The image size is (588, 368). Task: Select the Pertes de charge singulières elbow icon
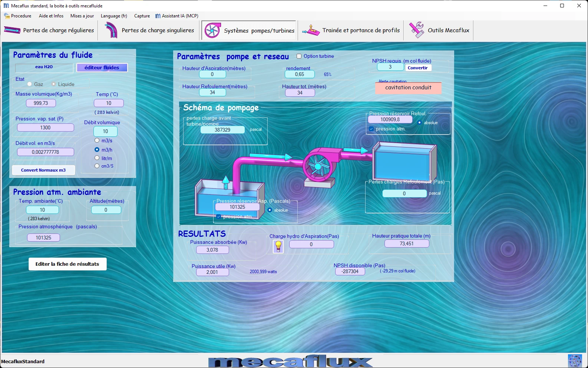[111, 30]
